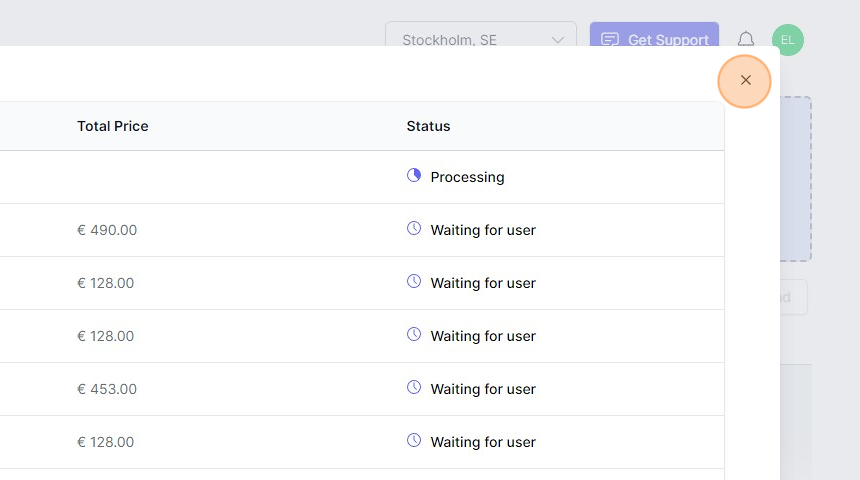Click the Status column header
Screen dimensions: 860x480
[428, 126]
